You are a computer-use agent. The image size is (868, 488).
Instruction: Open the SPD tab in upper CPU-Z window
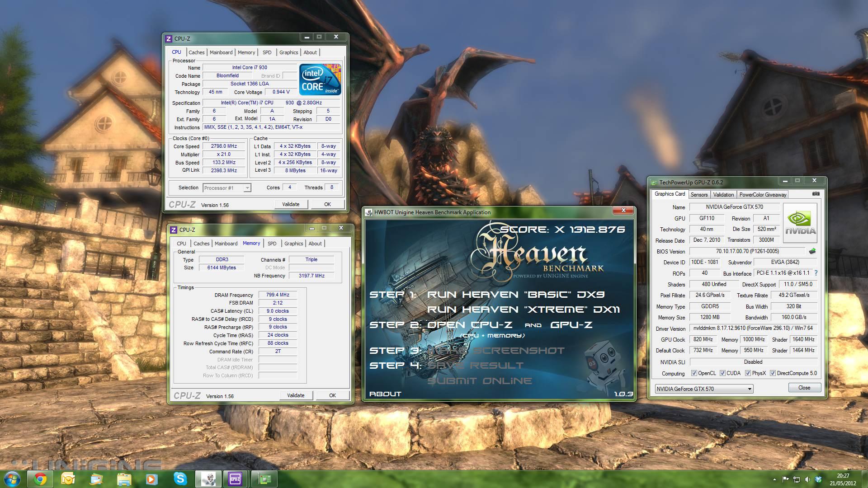coord(267,52)
